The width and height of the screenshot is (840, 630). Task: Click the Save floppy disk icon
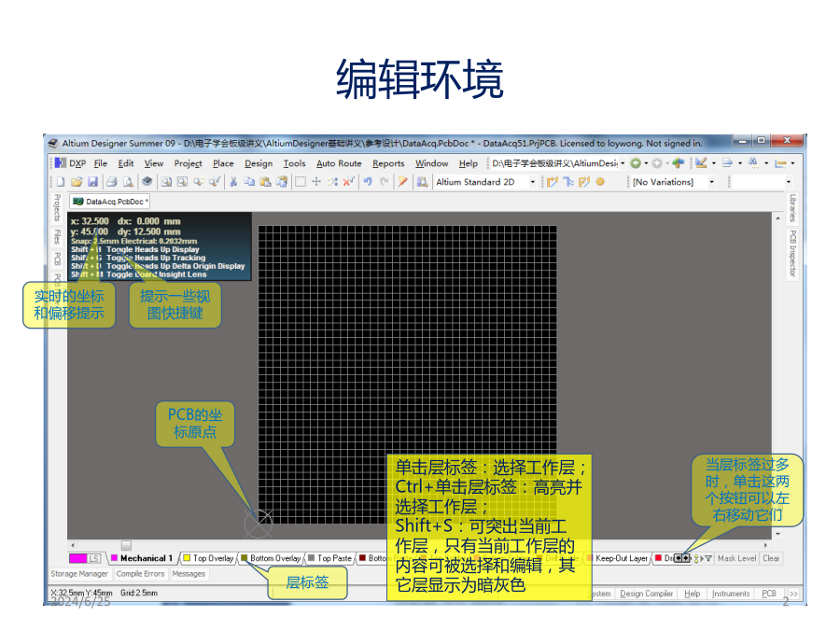click(x=92, y=182)
